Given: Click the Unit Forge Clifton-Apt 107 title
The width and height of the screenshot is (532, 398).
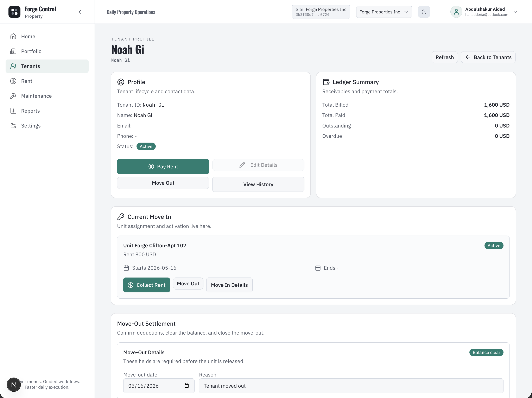Looking at the screenshot, I should pyautogui.click(x=155, y=245).
